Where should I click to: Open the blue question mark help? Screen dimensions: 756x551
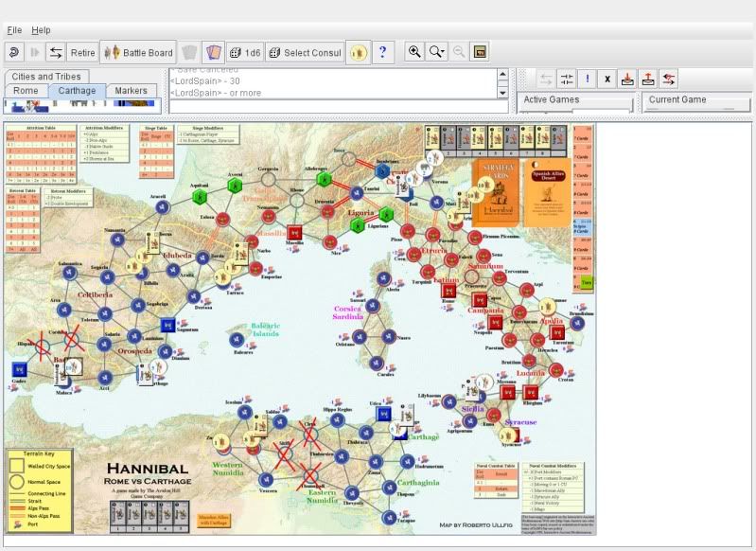(383, 52)
